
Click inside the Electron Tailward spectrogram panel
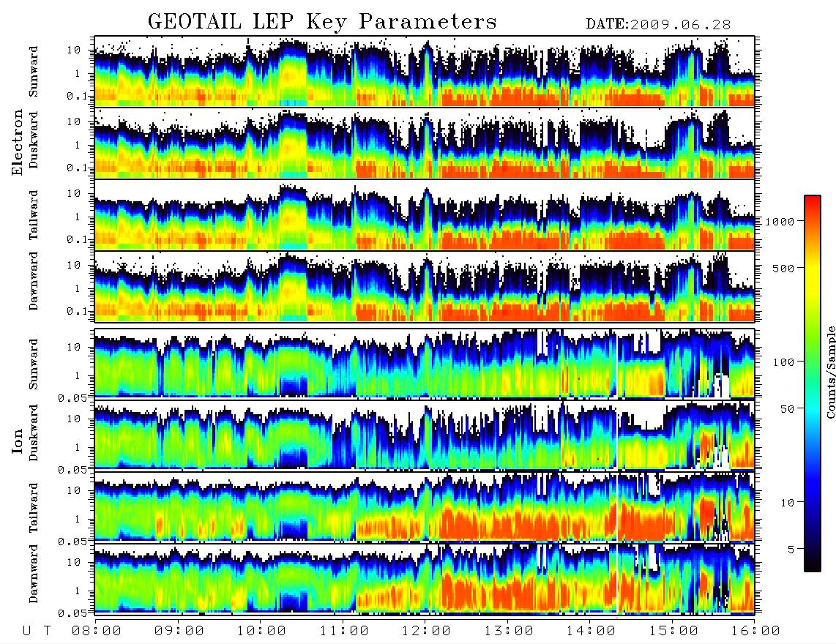425,215
